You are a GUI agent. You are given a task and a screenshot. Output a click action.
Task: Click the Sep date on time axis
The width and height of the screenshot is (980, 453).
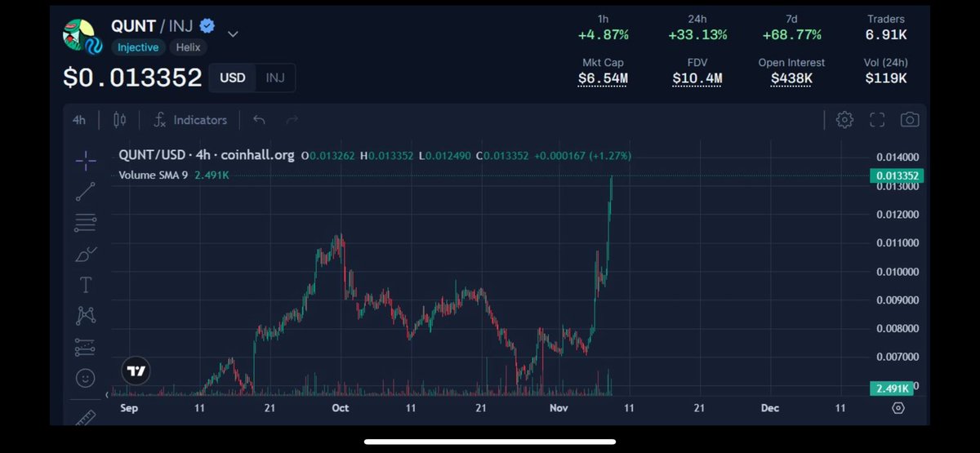[x=129, y=407]
